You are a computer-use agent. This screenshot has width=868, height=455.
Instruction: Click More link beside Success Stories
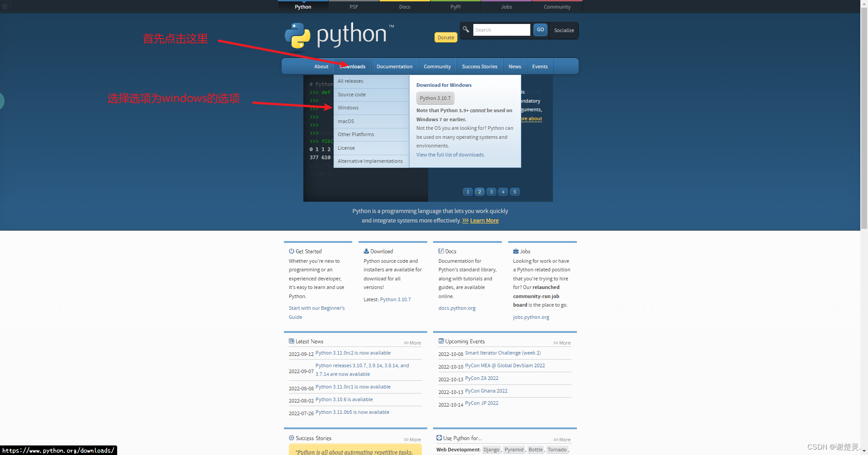pos(412,440)
